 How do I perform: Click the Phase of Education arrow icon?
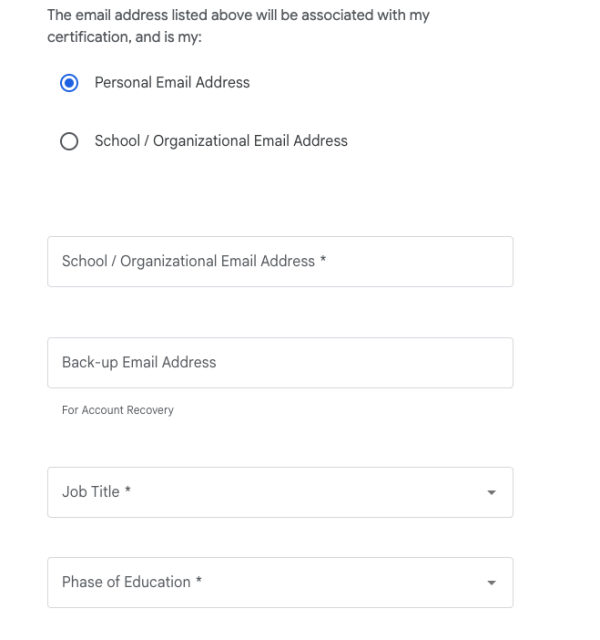click(x=491, y=583)
